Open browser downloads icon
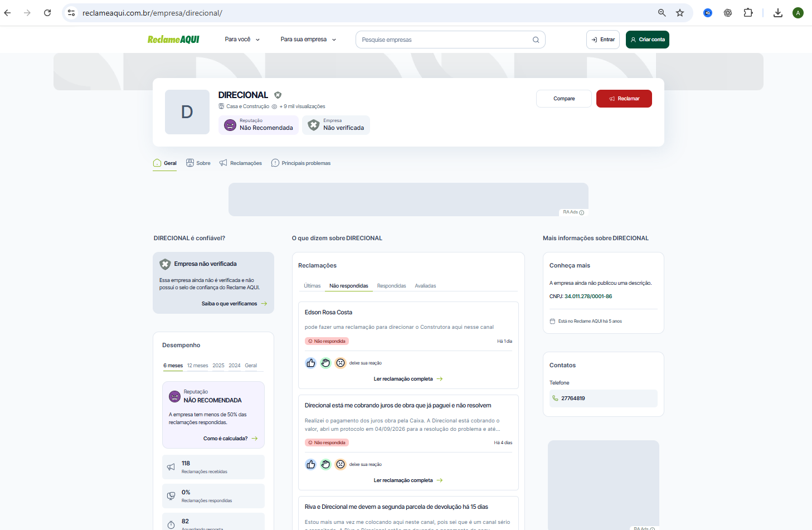The height and width of the screenshot is (530, 812). 778,13
